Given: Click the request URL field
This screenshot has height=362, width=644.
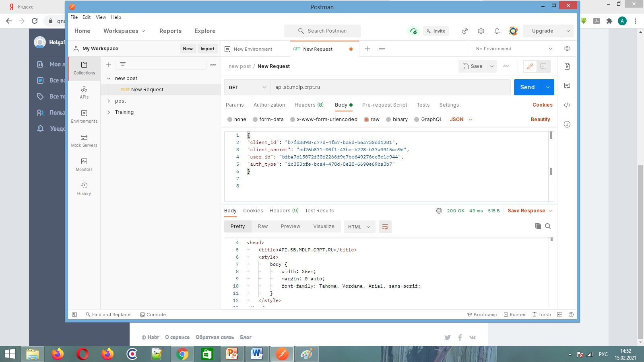Looking at the screenshot, I should coord(390,87).
